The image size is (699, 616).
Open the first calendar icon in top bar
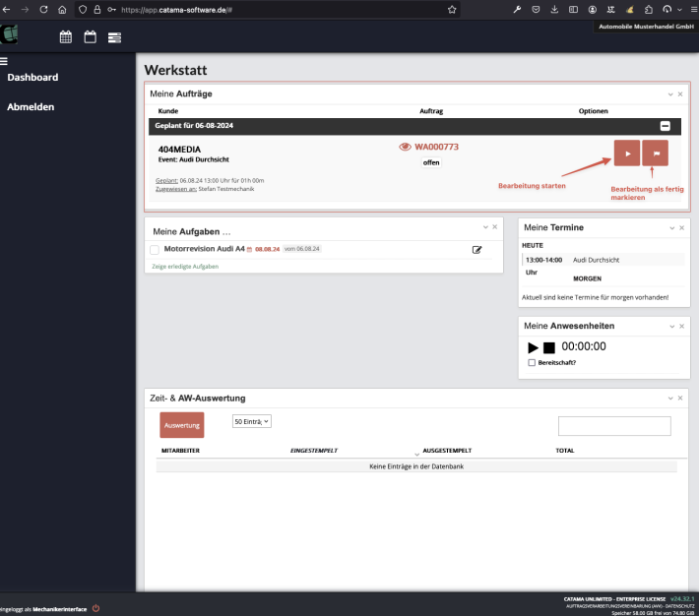(66, 37)
